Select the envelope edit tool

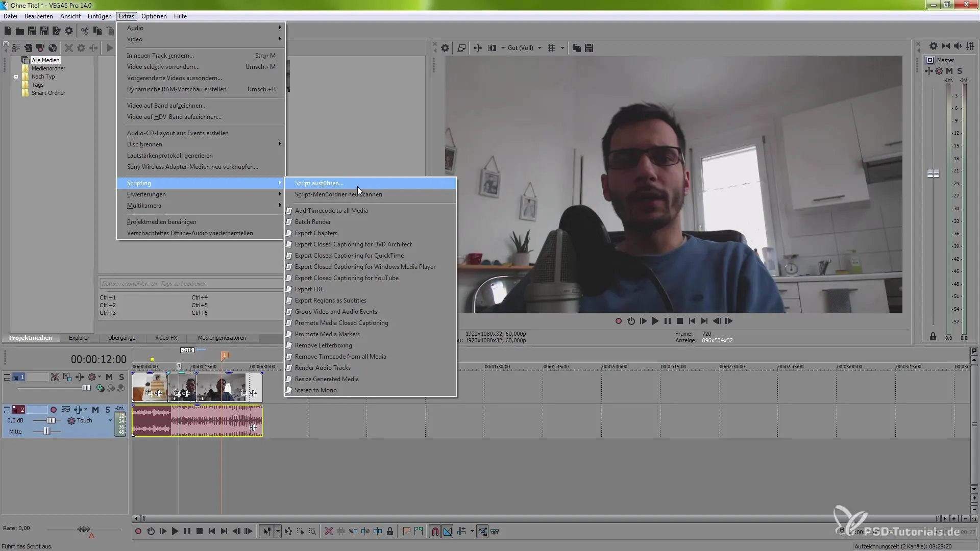coord(288,532)
